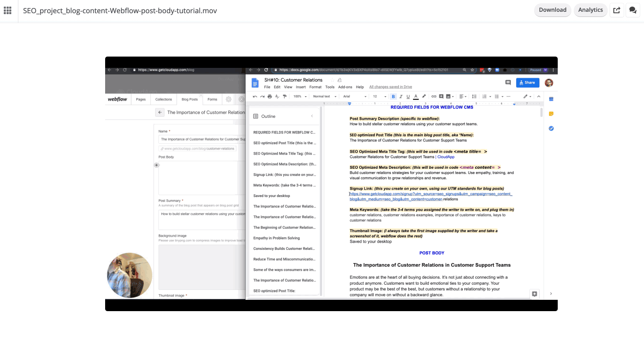The width and height of the screenshot is (644, 338).
Task: Open the Webflow Forms tab
Action: click(x=212, y=99)
